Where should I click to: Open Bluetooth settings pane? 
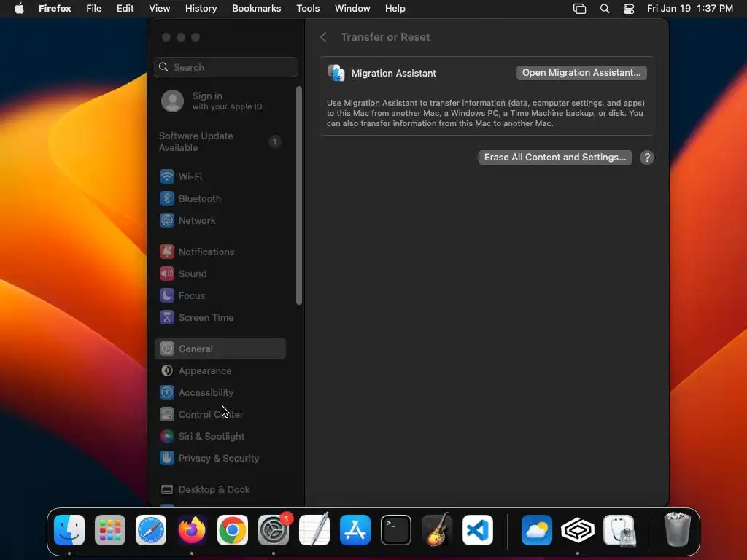(220, 198)
